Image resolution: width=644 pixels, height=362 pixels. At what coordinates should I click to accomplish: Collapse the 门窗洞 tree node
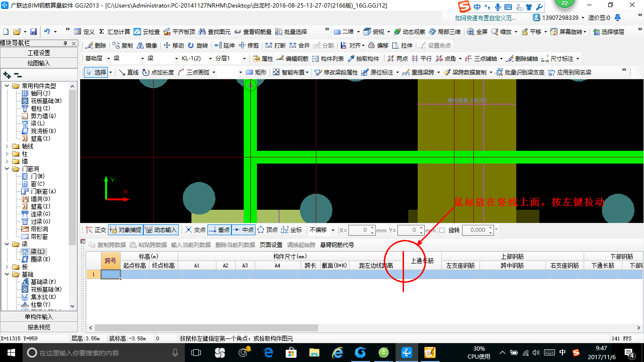click(7, 169)
